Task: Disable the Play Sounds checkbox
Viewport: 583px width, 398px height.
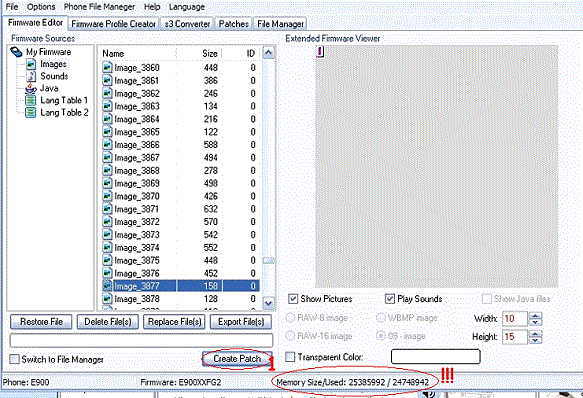Action: point(390,299)
